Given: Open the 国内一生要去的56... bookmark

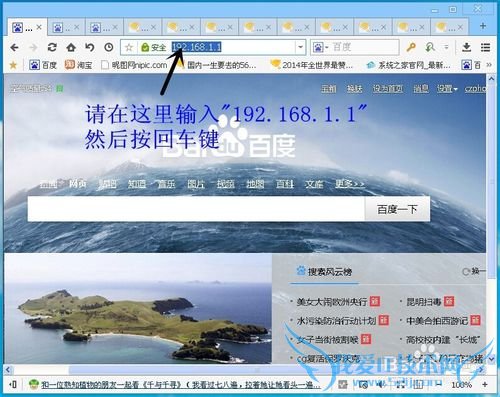Looking at the screenshot, I should point(217,65).
